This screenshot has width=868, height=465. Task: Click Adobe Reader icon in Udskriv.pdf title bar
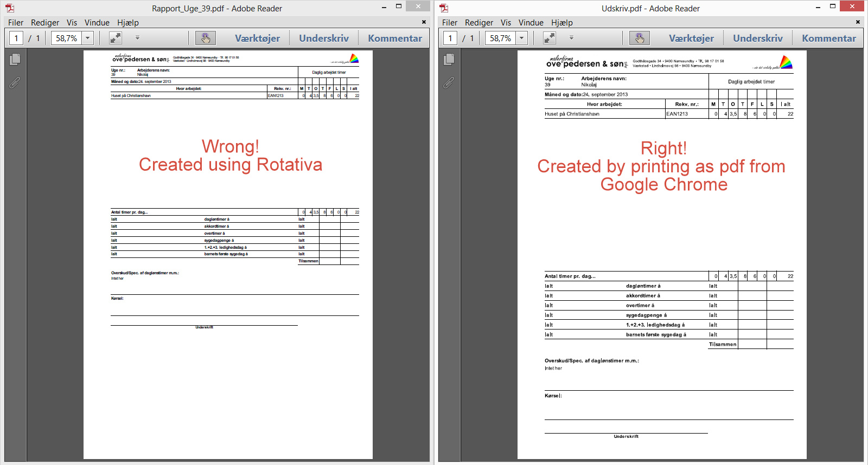point(444,8)
